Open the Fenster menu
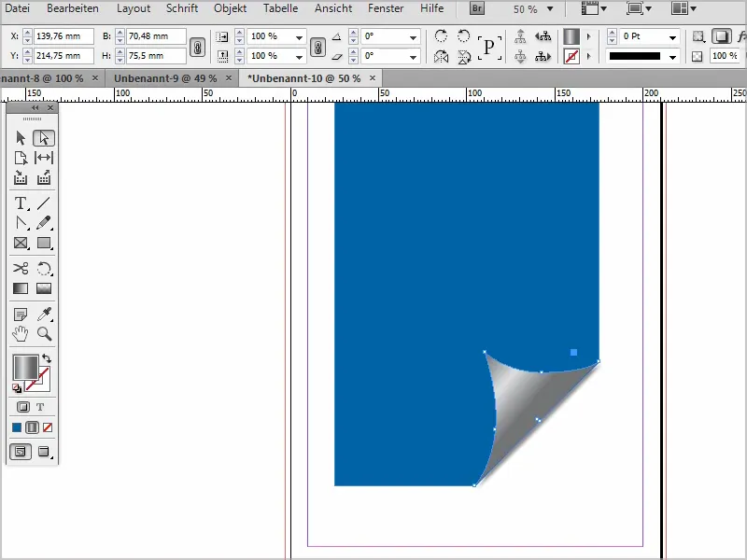 (x=386, y=8)
